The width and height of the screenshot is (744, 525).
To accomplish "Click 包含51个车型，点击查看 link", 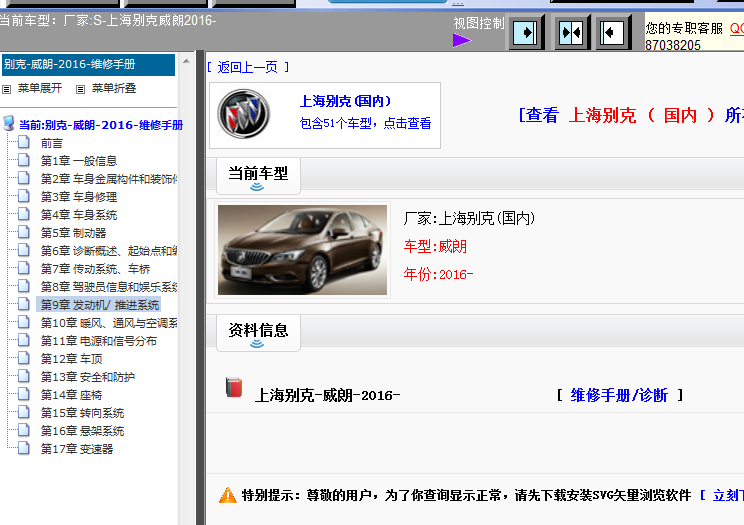I will [365, 123].
